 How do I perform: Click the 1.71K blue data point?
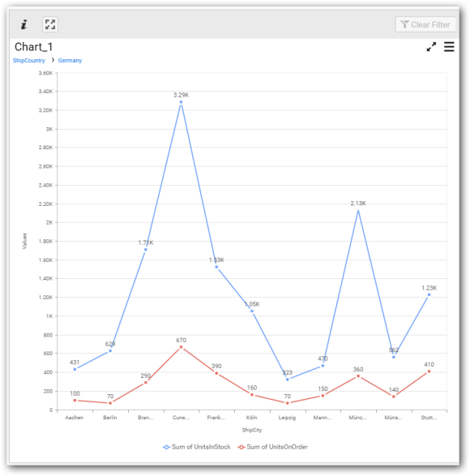point(145,250)
